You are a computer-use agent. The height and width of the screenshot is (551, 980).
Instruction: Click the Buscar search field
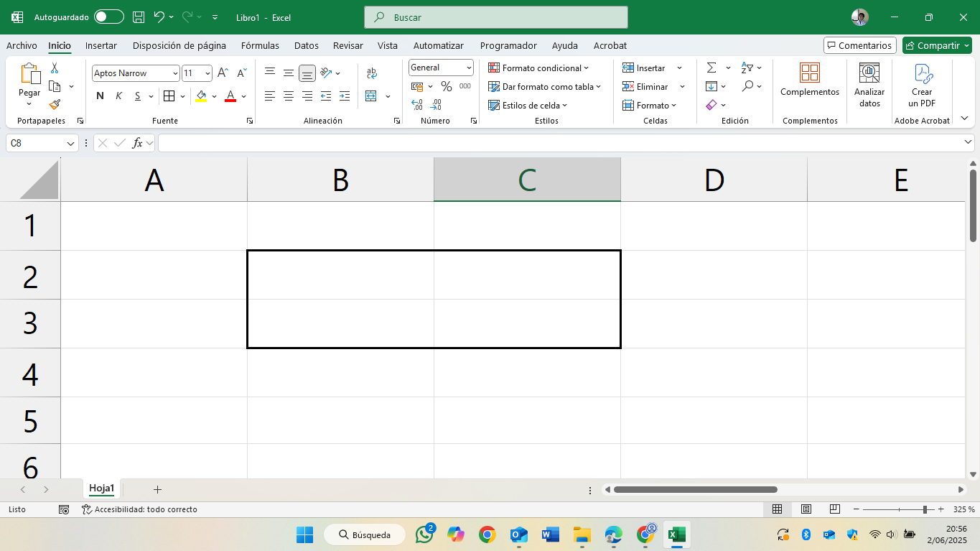(496, 17)
